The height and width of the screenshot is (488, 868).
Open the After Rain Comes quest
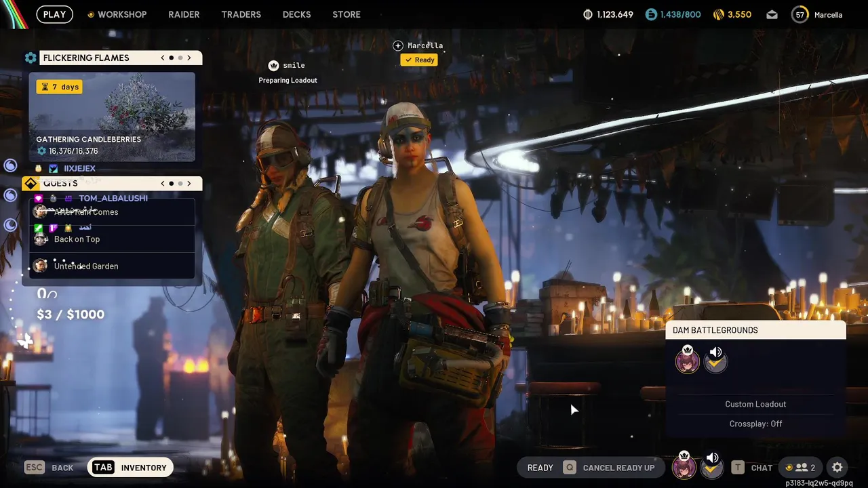coord(112,212)
